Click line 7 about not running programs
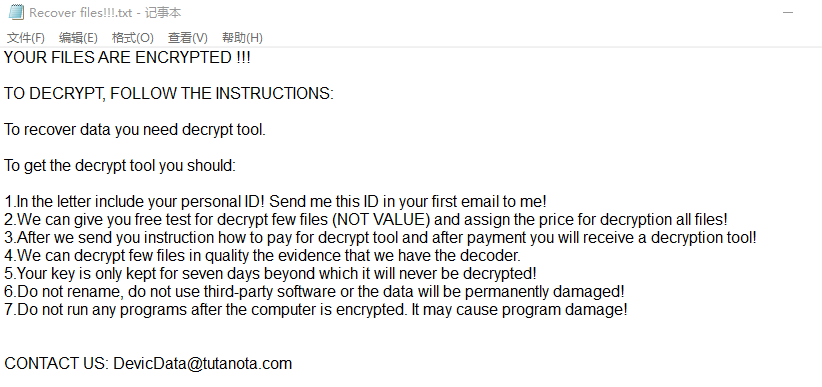The width and height of the screenshot is (822, 387). 316,309
